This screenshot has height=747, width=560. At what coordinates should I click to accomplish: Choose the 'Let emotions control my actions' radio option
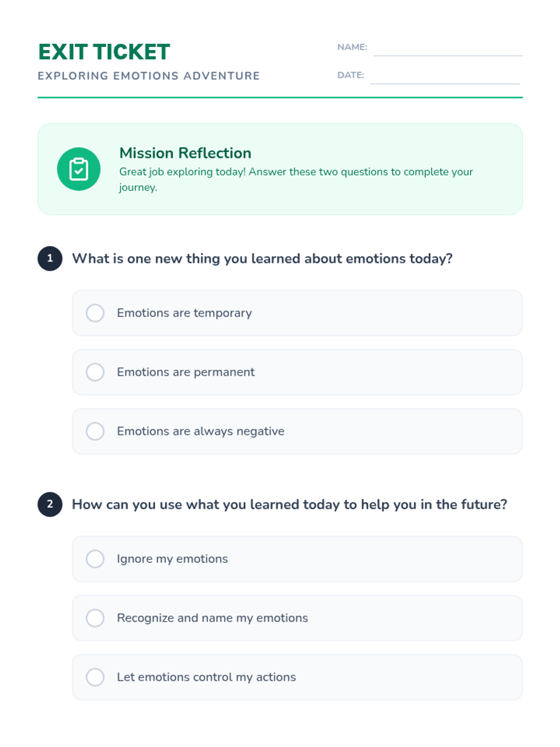(95, 677)
